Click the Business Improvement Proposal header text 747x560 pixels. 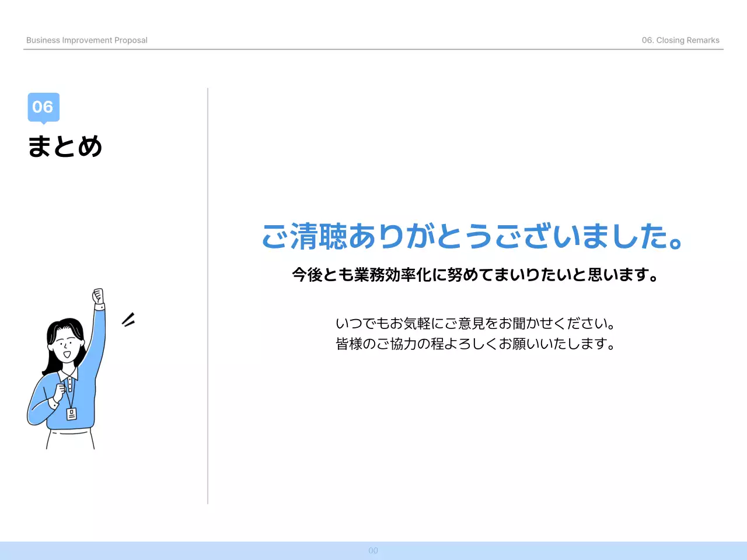coord(86,40)
